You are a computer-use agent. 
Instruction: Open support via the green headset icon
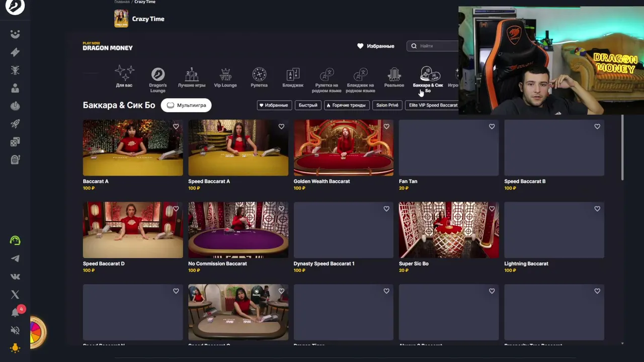click(x=15, y=240)
